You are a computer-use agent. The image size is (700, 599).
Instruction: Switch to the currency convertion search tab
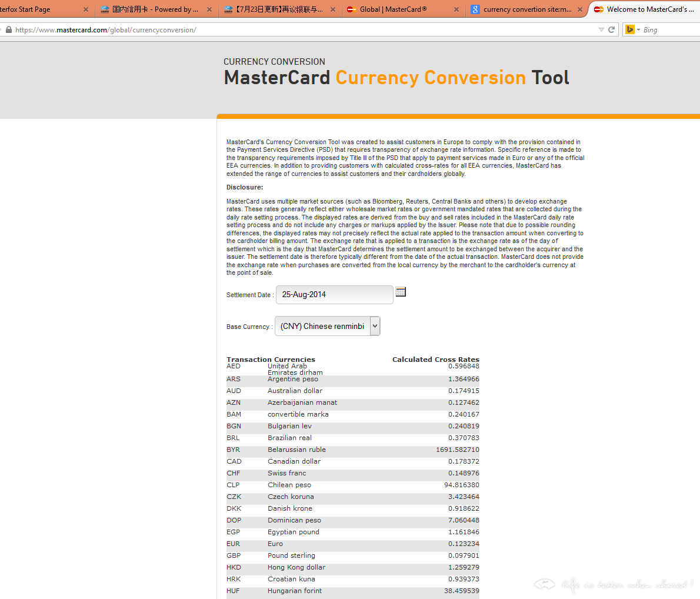click(527, 9)
